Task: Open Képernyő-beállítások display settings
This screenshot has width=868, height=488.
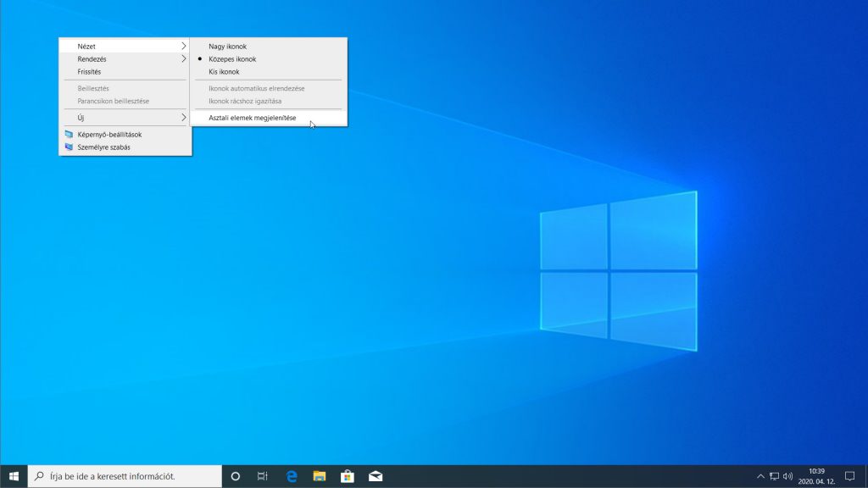Action: coord(125,135)
